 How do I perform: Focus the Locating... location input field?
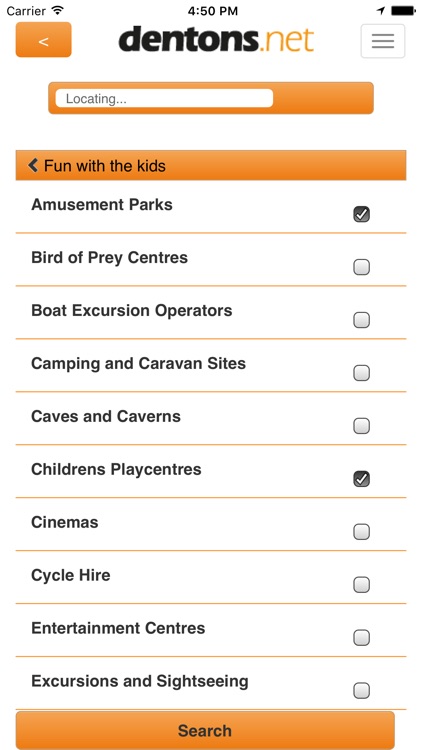point(164,99)
